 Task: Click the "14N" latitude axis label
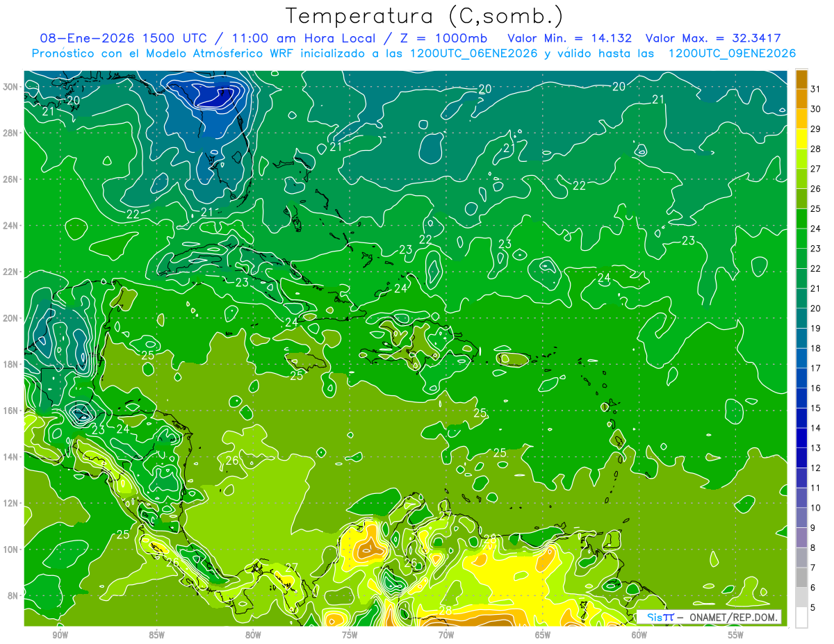click(10, 456)
